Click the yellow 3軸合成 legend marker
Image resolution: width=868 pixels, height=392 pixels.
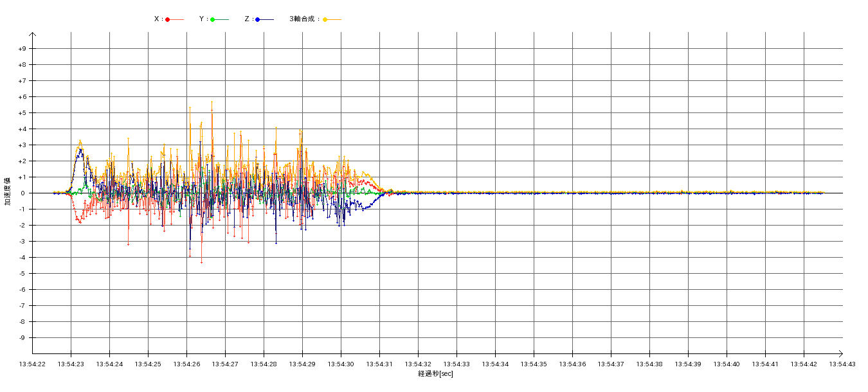(325, 19)
